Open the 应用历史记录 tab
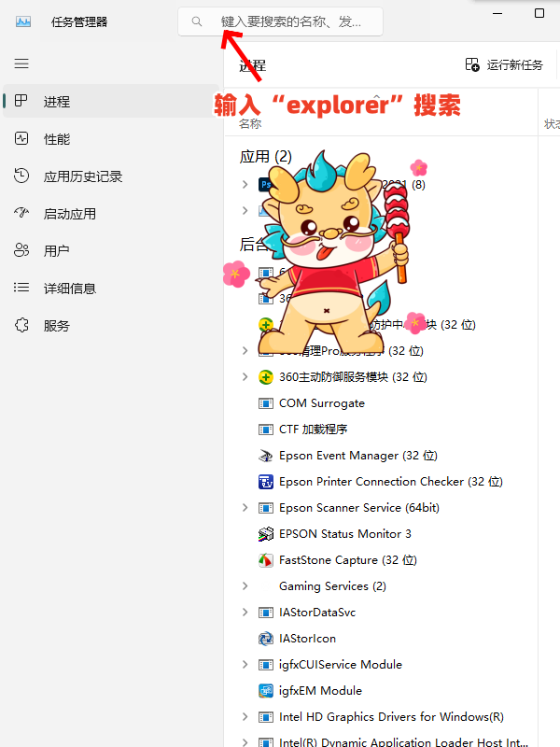This screenshot has height=747, width=560. tap(110, 176)
